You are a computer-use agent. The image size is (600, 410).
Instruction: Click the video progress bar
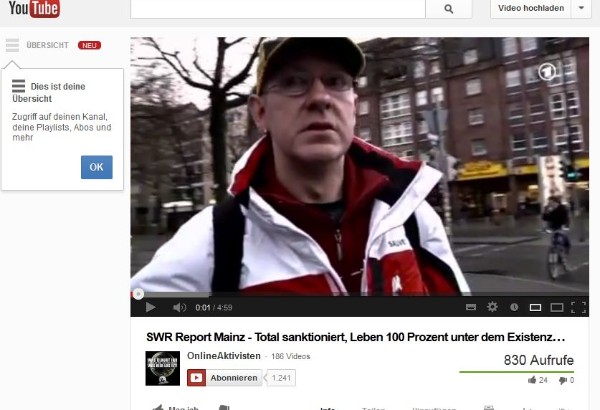click(360, 295)
